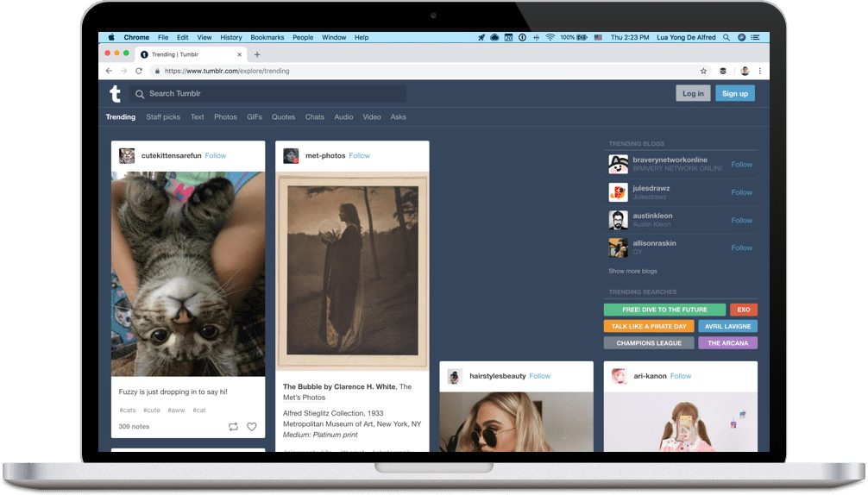Follow austinkleon blog
This screenshot has height=495, width=868.
point(741,221)
